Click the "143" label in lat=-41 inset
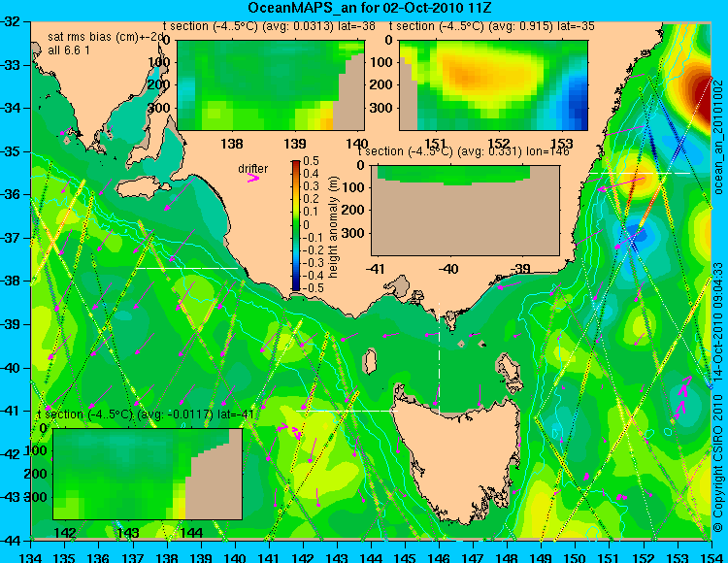The image size is (728, 563). click(128, 532)
